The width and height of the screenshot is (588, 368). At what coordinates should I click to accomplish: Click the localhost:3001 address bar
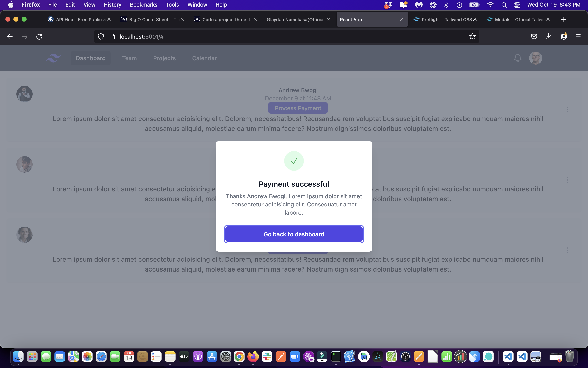pyautogui.click(x=287, y=37)
